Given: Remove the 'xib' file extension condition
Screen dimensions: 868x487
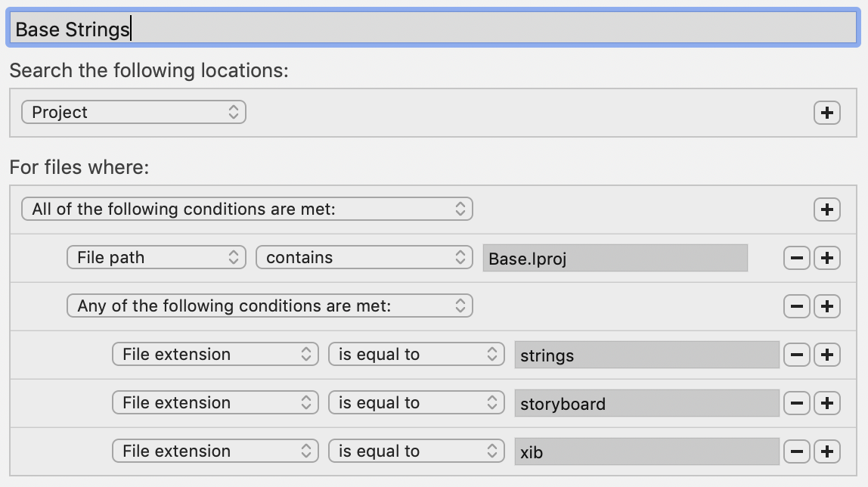Looking at the screenshot, I should (796, 451).
